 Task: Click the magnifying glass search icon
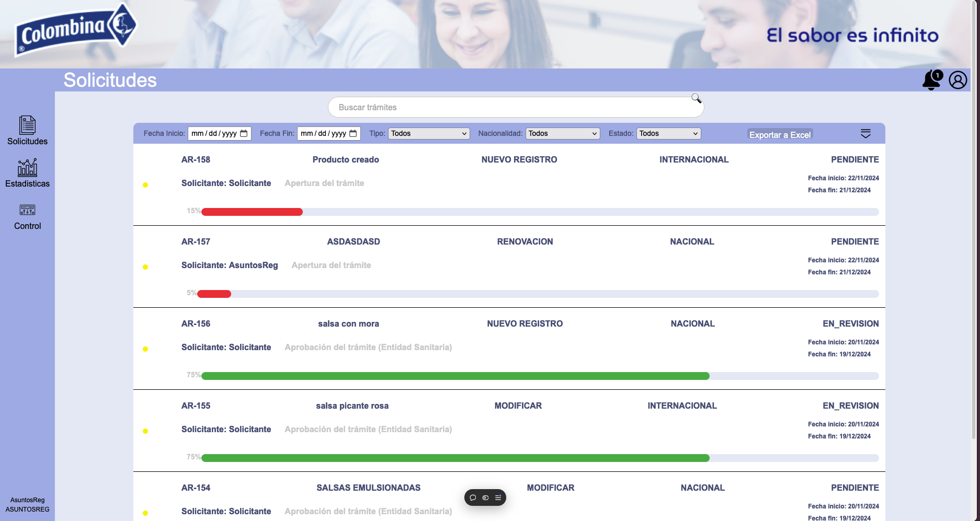[696, 98]
